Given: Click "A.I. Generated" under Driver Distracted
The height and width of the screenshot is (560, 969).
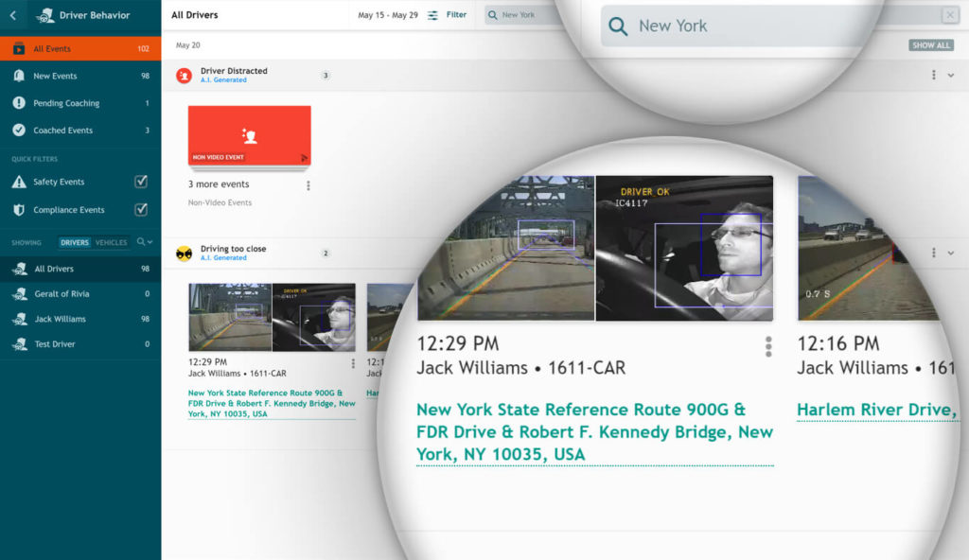Looking at the screenshot, I should pyautogui.click(x=223, y=80).
